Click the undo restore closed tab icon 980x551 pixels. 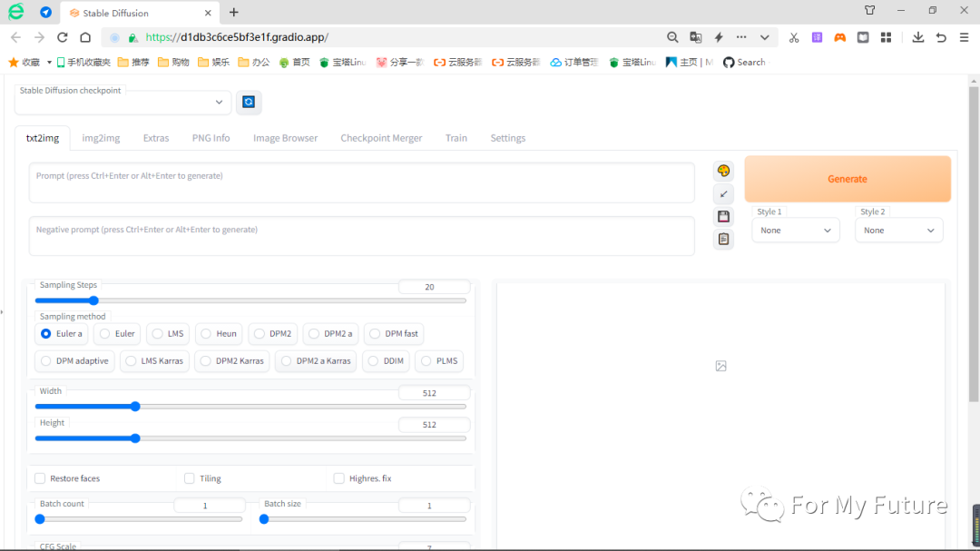941,37
